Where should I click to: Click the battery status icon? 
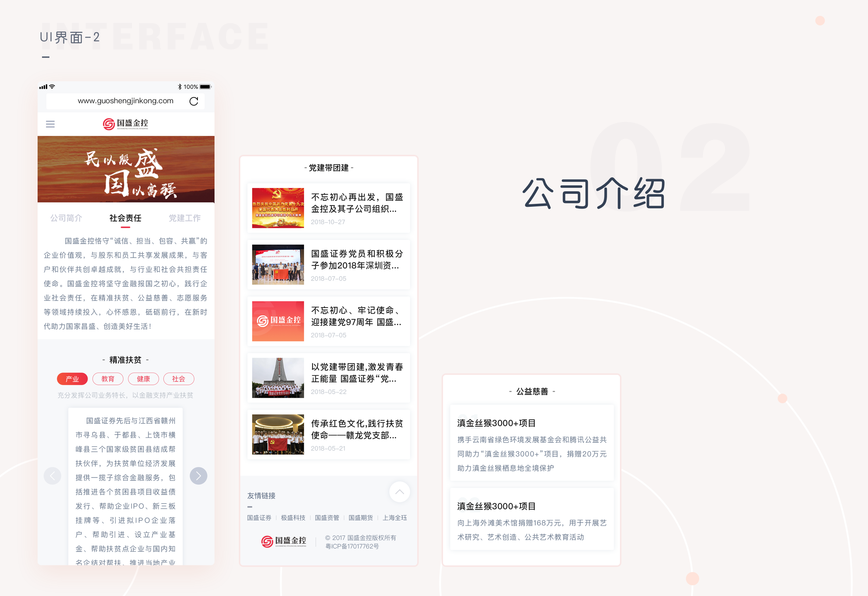coord(205,87)
